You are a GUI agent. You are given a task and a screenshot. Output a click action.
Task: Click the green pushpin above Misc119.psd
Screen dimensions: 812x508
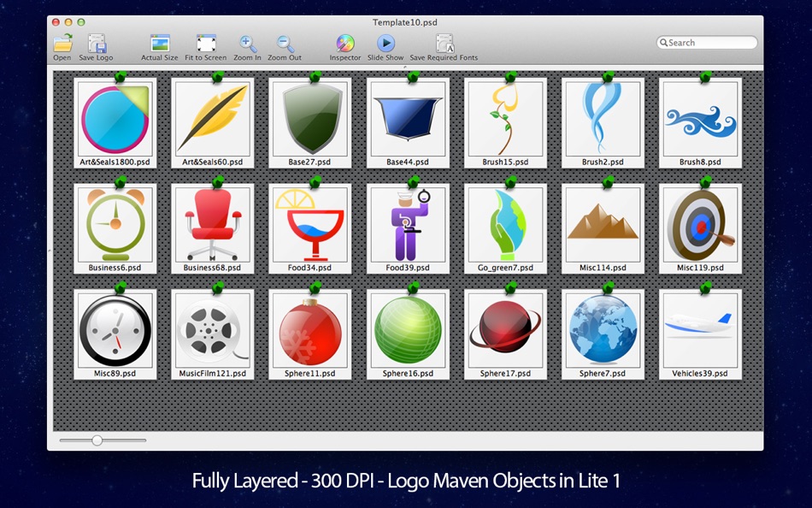pos(705,182)
